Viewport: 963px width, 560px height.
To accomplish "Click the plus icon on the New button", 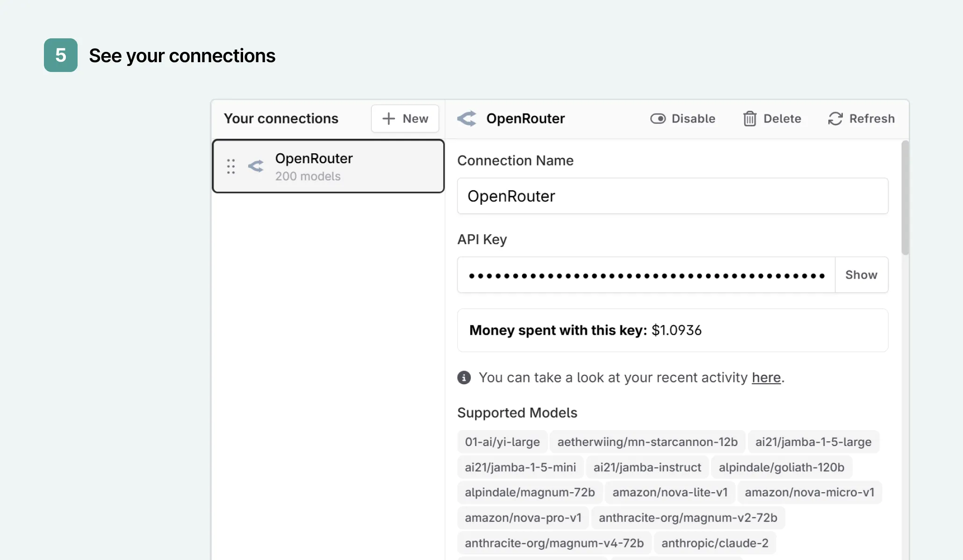I will [x=389, y=118].
